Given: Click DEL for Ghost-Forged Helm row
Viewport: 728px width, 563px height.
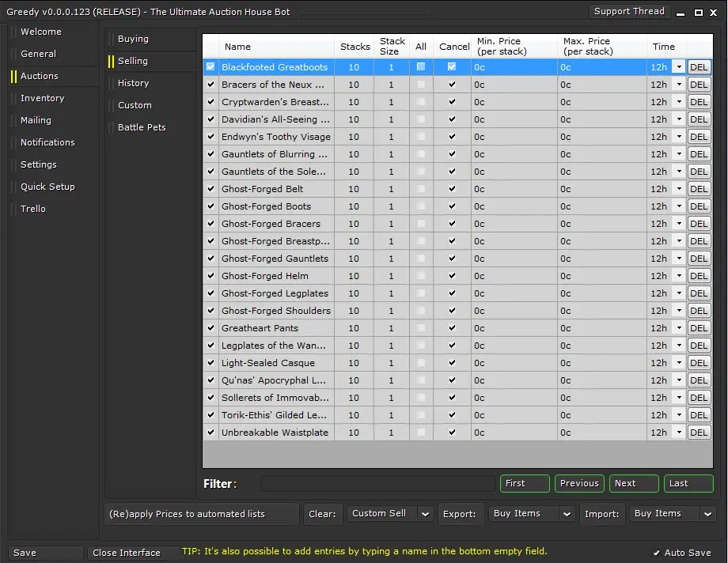Looking at the screenshot, I should [x=699, y=276].
